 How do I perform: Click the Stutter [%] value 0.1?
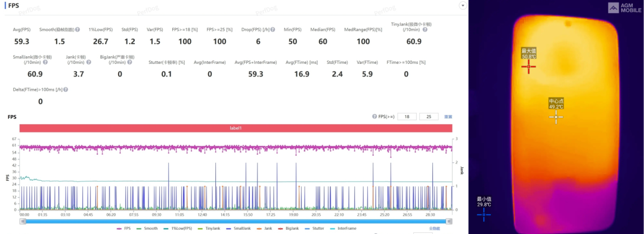pos(166,75)
